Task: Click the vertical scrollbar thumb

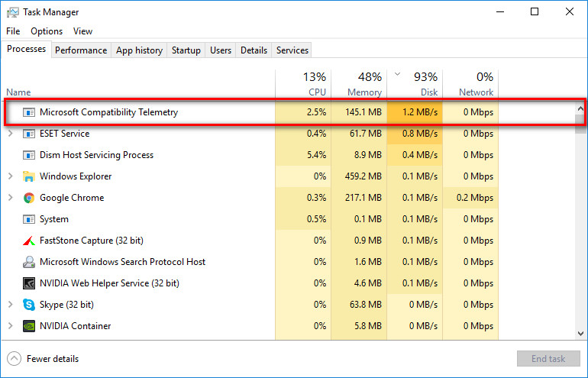Action: pos(580,124)
